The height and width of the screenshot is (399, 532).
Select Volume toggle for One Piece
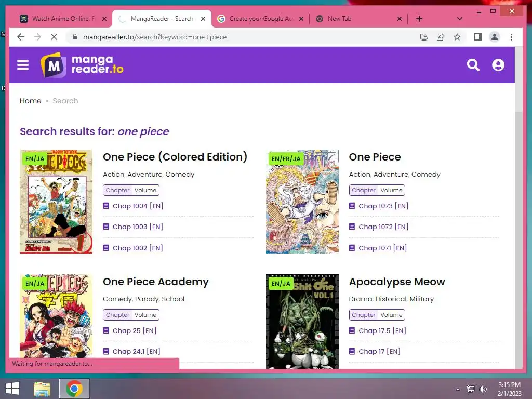[391, 190]
